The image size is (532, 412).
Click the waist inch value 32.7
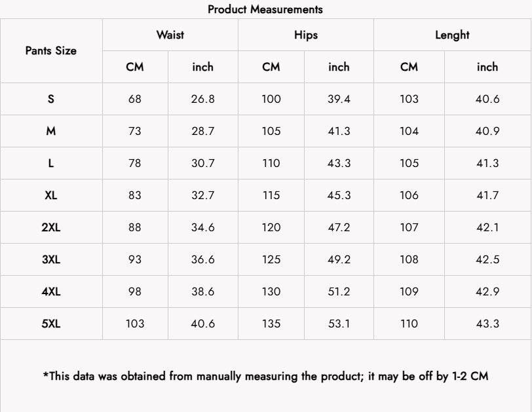point(203,195)
